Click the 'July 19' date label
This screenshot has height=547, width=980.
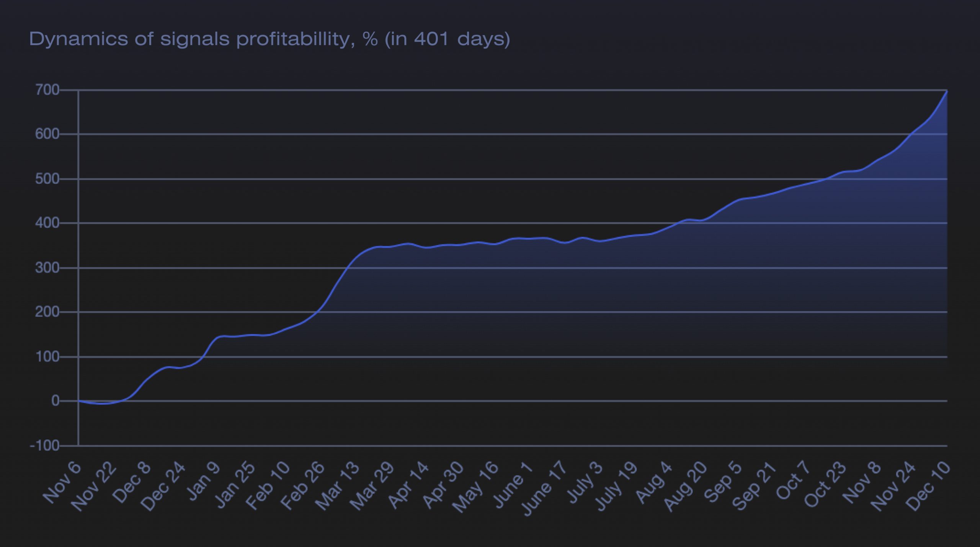click(616, 487)
